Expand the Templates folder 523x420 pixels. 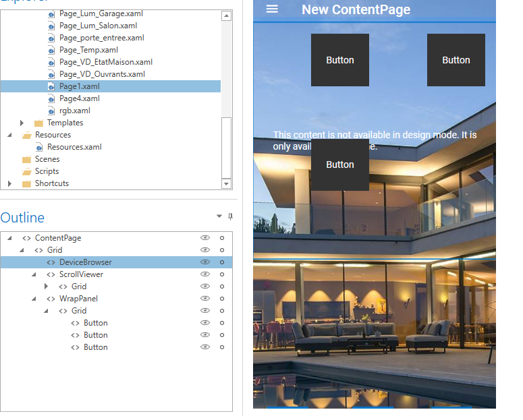[22, 123]
